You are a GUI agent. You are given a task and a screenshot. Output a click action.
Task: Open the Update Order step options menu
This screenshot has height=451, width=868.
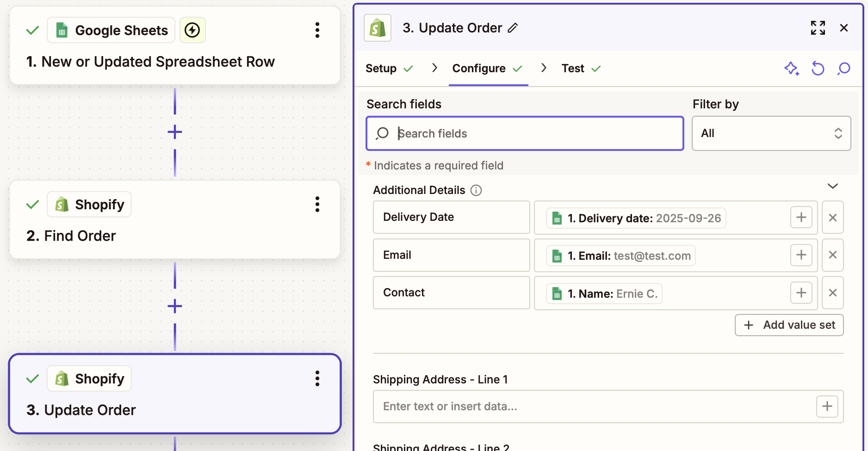click(x=317, y=378)
